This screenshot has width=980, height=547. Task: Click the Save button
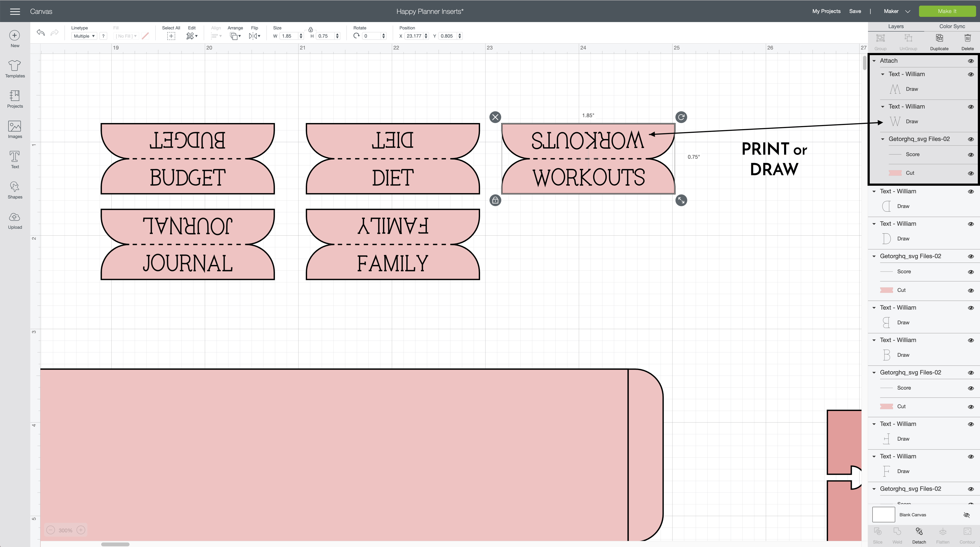point(855,11)
